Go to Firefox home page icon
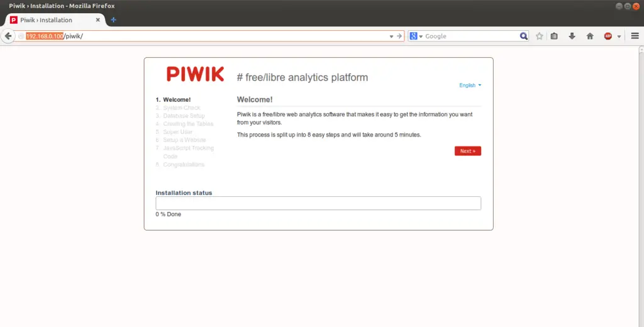Image resolution: width=644 pixels, height=327 pixels. pos(590,36)
